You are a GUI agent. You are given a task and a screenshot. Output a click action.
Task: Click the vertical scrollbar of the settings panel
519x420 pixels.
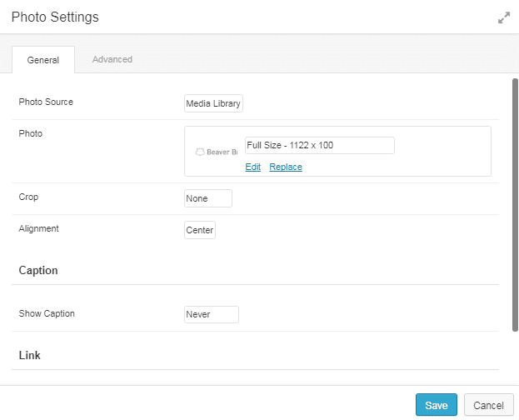[x=515, y=204]
